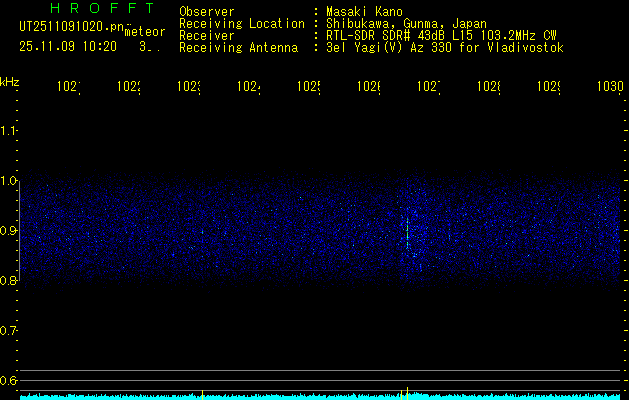Click the 0.7 frequency axis label

[x=9, y=331]
